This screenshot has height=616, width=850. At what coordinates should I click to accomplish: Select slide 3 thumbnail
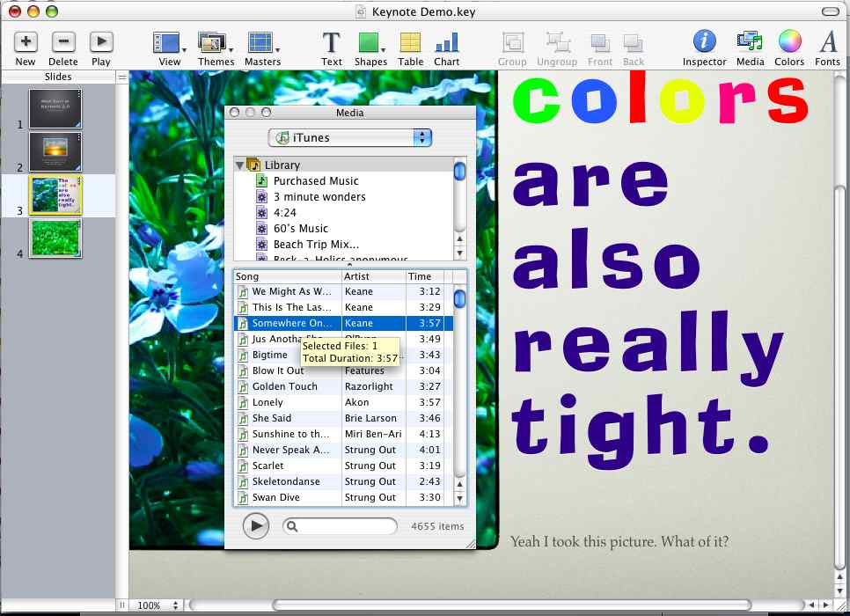pos(55,195)
